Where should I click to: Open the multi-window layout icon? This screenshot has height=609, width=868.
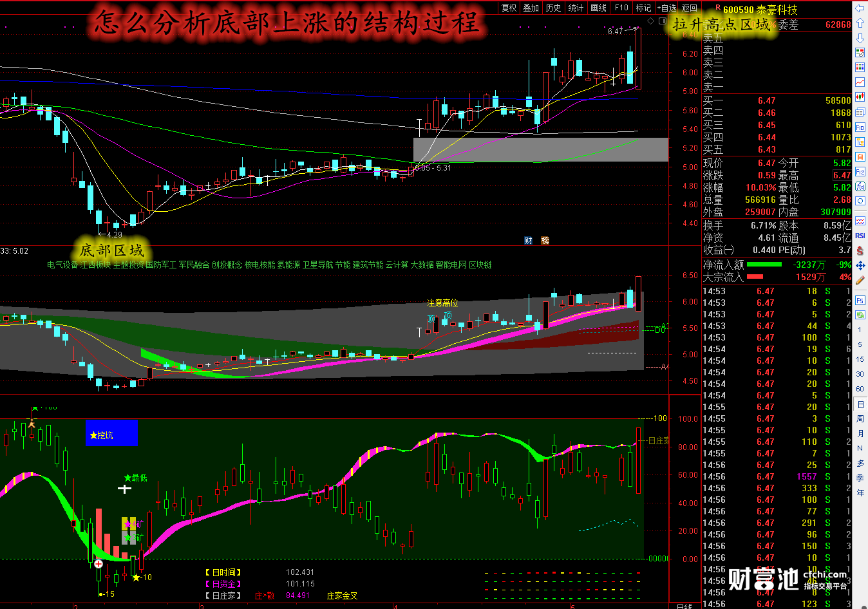[x=860, y=112]
